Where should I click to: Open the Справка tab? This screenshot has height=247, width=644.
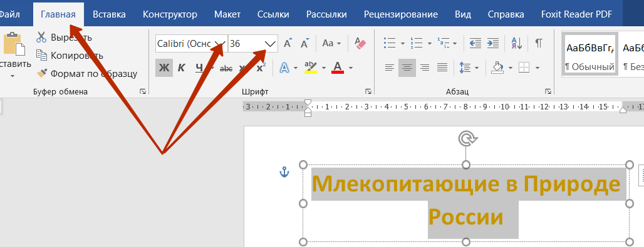click(x=506, y=14)
